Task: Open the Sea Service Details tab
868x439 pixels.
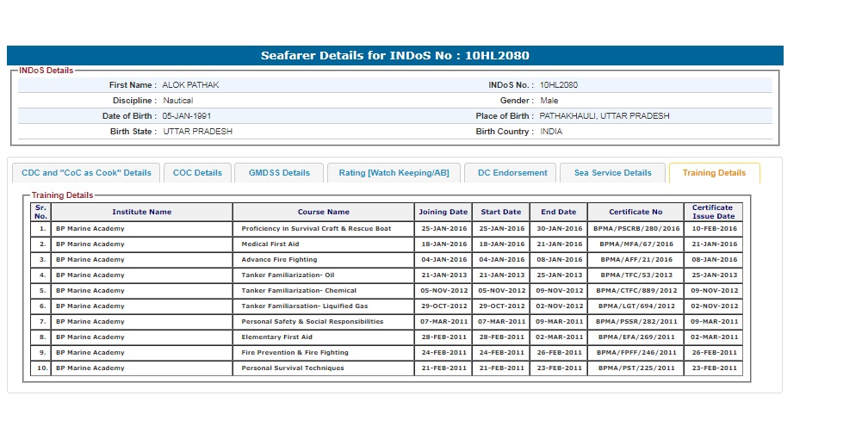Action: 612,173
